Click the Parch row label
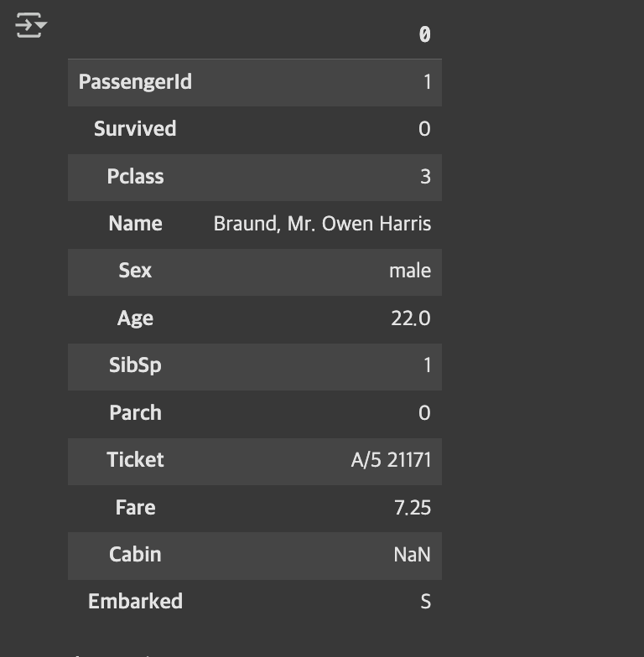 click(x=135, y=412)
